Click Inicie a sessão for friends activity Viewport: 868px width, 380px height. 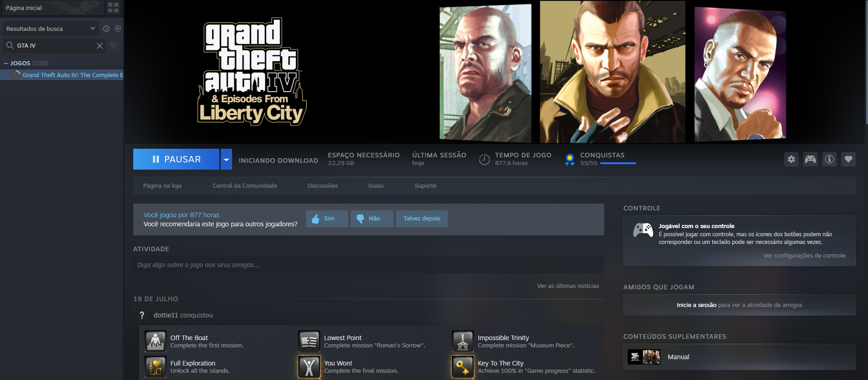point(697,305)
